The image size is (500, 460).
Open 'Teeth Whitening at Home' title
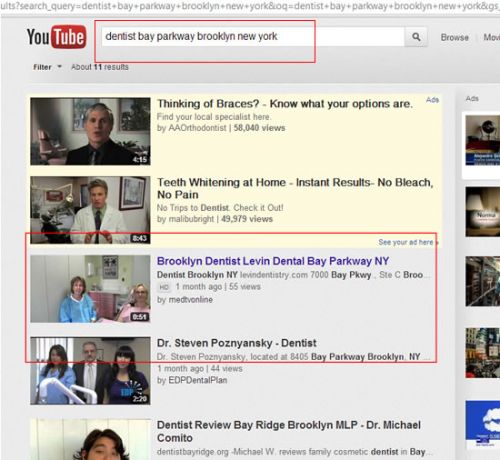click(x=295, y=188)
